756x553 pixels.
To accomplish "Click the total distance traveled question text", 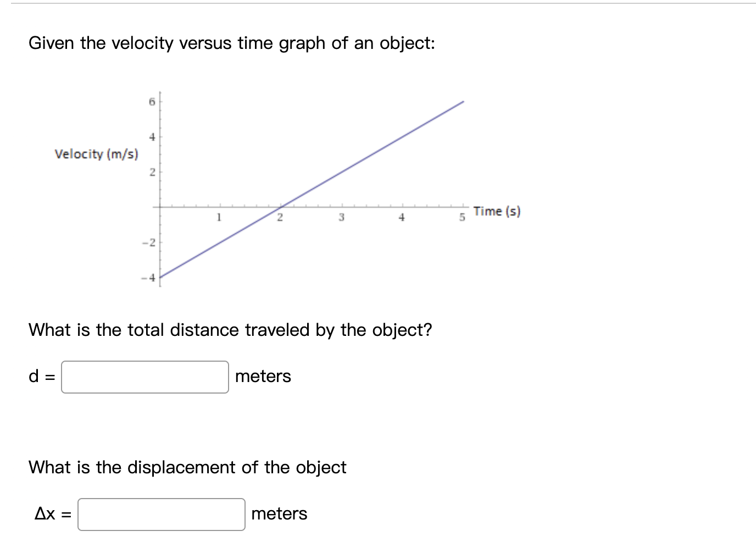I will 231,330.
